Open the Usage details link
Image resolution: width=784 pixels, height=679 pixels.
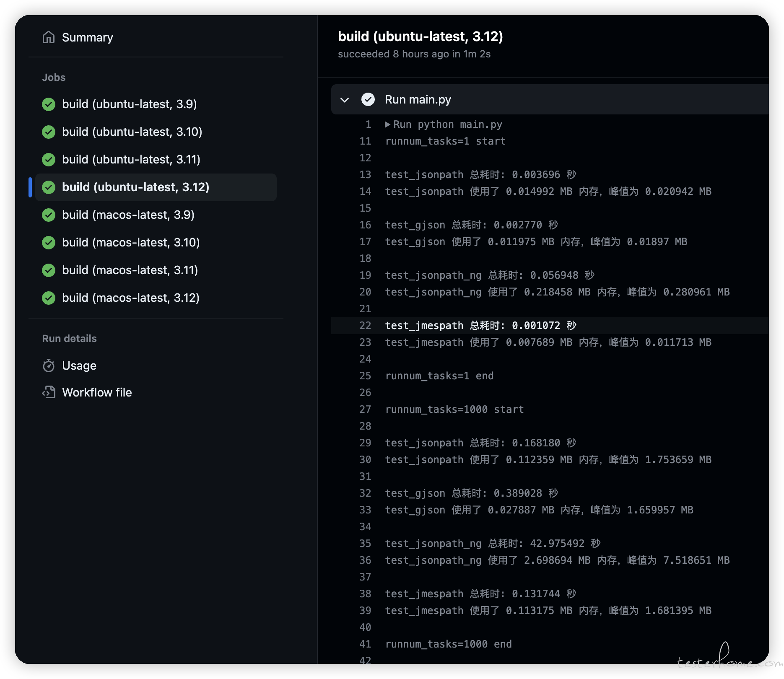click(79, 365)
